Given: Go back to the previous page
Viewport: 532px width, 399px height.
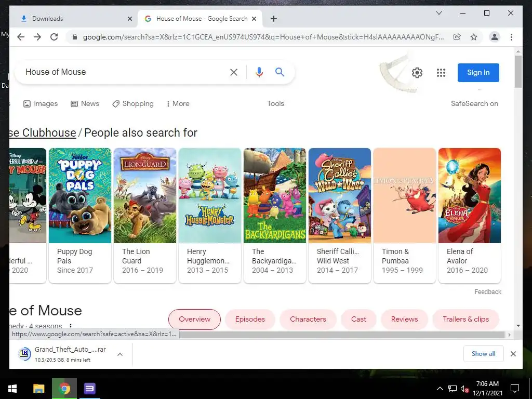Looking at the screenshot, I should (x=21, y=37).
